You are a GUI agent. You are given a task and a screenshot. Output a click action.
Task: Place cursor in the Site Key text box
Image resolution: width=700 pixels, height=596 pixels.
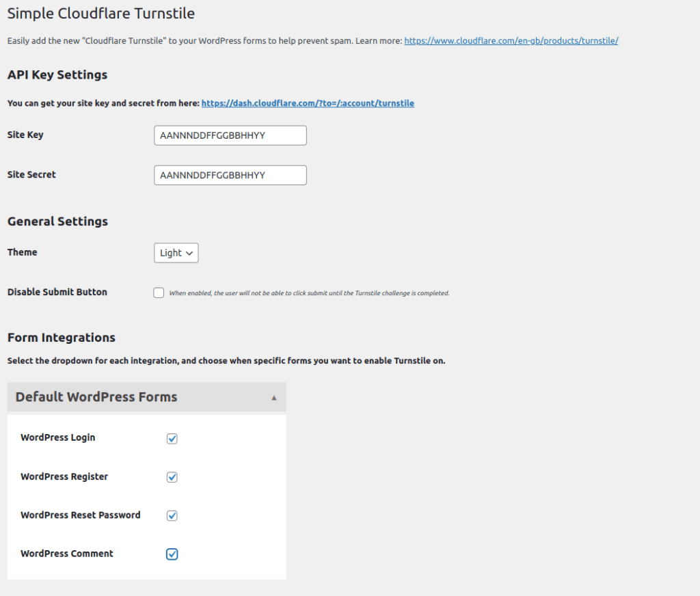[x=230, y=135]
